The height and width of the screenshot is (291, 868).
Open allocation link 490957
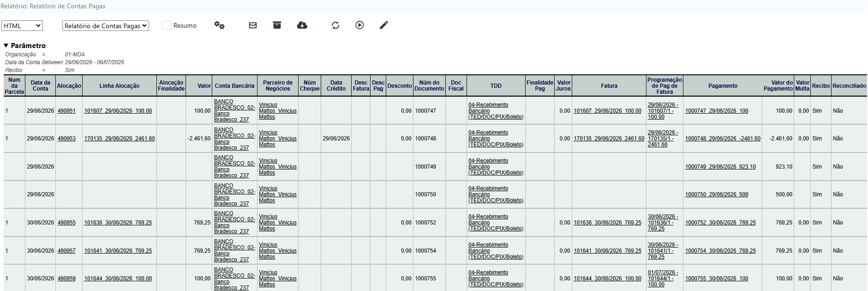pos(66,251)
